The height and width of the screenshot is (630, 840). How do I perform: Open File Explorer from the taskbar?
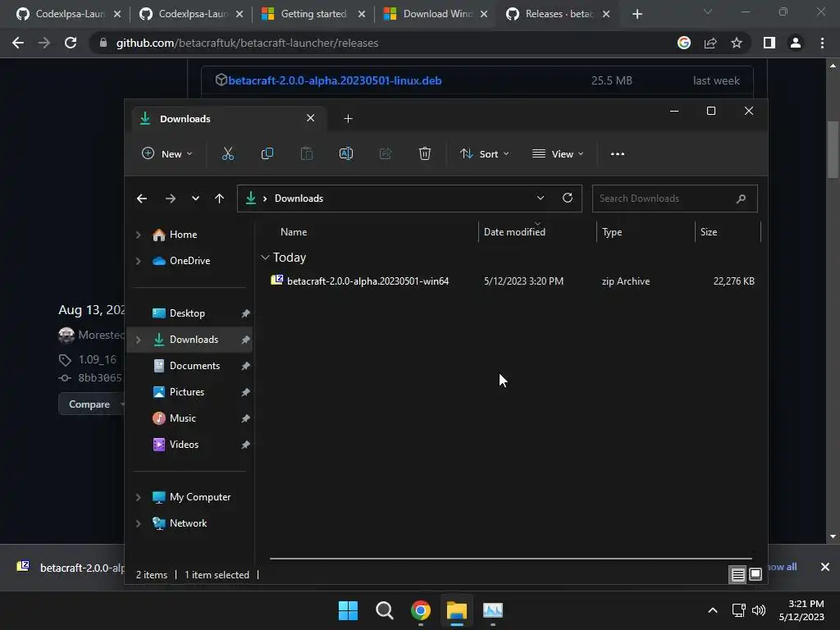point(457,610)
